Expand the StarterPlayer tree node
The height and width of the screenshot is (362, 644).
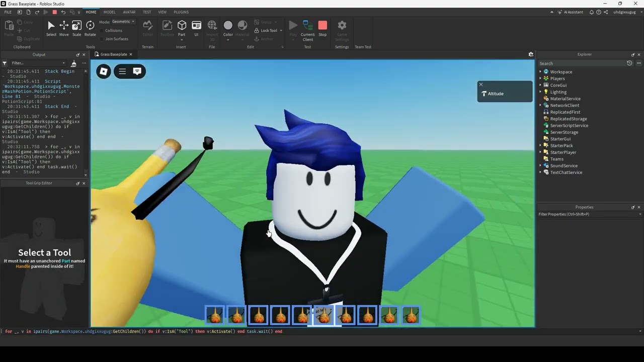point(540,152)
